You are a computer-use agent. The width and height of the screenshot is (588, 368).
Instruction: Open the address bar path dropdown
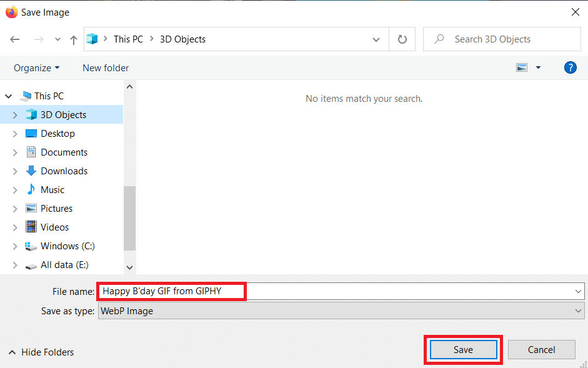coord(376,39)
